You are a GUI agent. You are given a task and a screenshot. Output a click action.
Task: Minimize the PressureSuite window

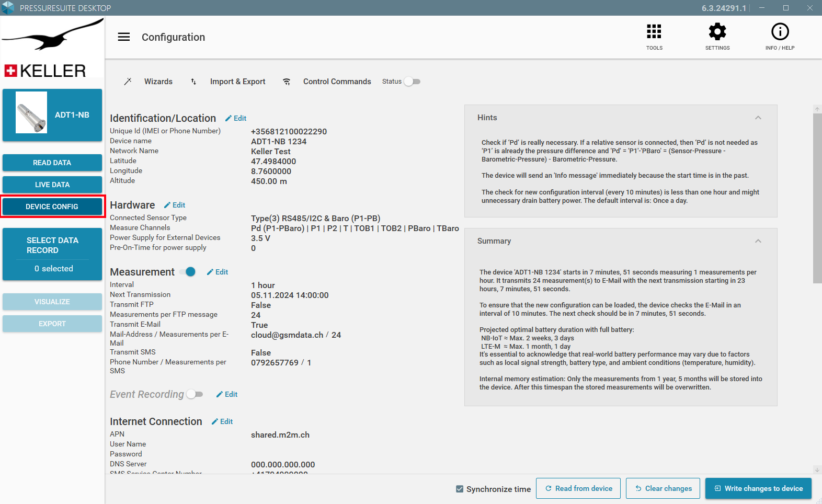(762, 8)
